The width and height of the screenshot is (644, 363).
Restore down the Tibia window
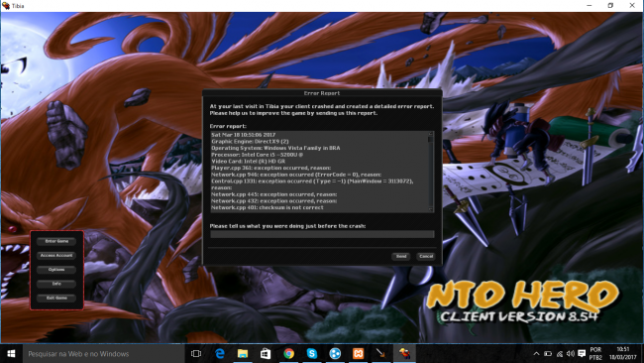click(x=610, y=5)
